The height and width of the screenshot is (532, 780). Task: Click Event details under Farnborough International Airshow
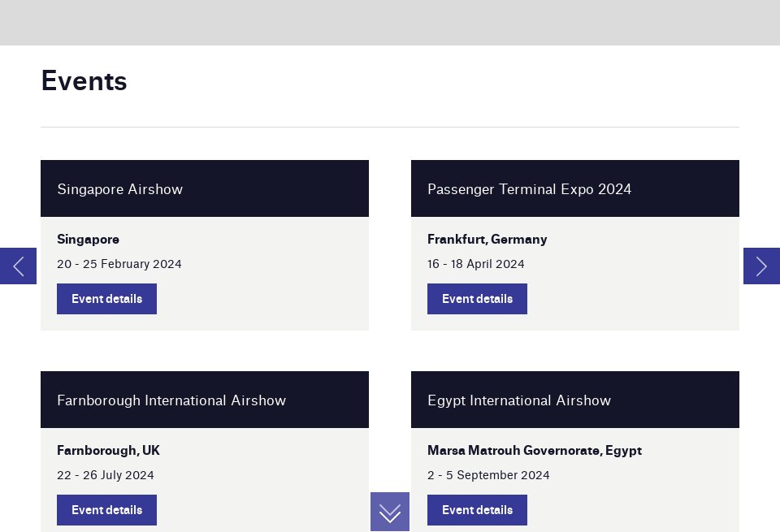[106, 510]
